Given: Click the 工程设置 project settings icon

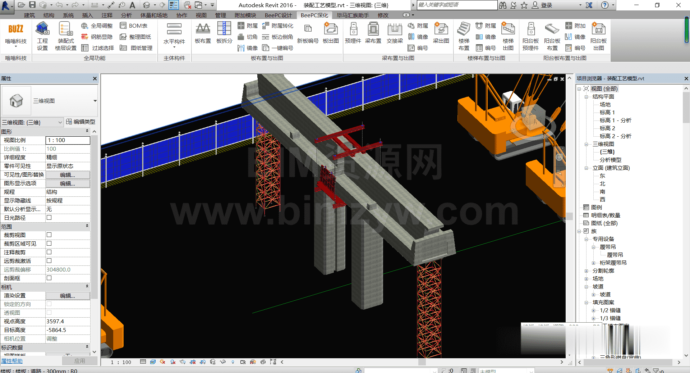Looking at the screenshot, I should (x=43, y=36).
